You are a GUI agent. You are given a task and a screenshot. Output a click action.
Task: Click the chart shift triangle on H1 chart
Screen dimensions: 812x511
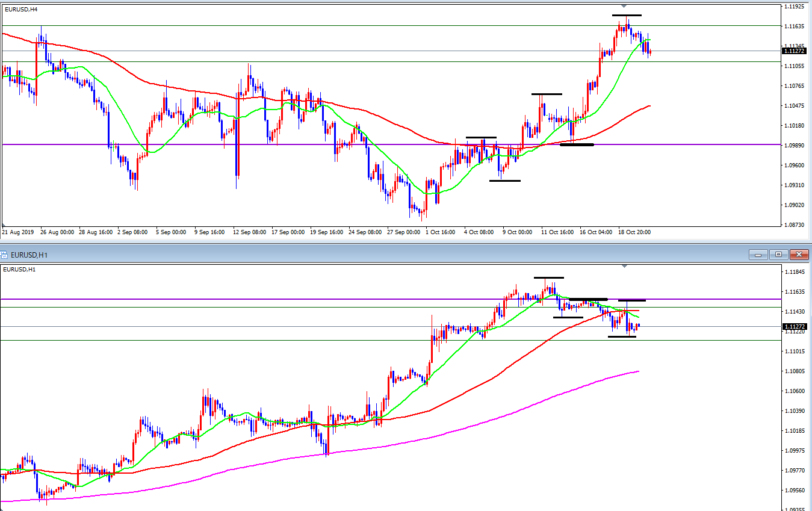pos(624,266)
